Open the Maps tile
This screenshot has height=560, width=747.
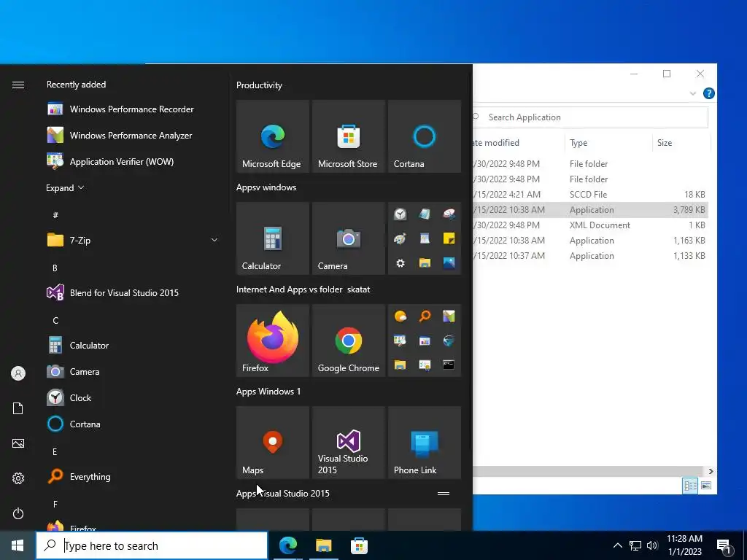[x=273, y=443]
